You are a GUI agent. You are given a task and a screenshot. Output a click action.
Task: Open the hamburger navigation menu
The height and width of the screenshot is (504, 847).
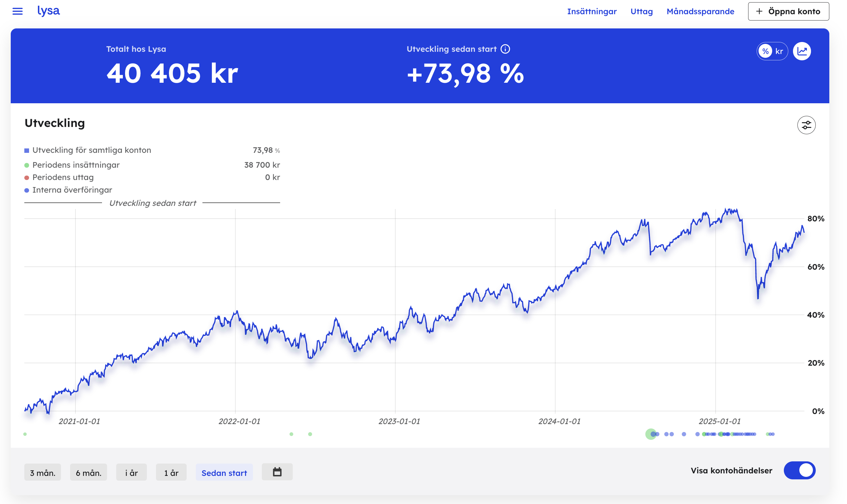click(x=17, y=11)
